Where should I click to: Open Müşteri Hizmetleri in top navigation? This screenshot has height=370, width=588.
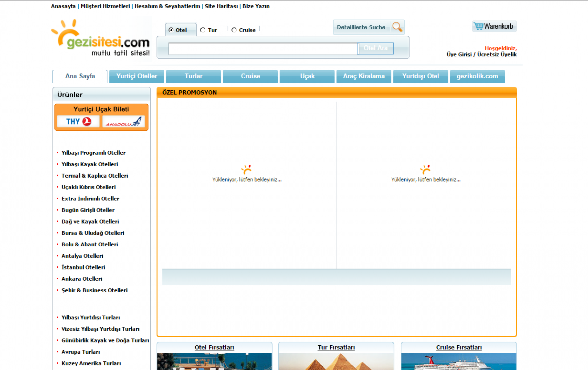tap(105, 6)
